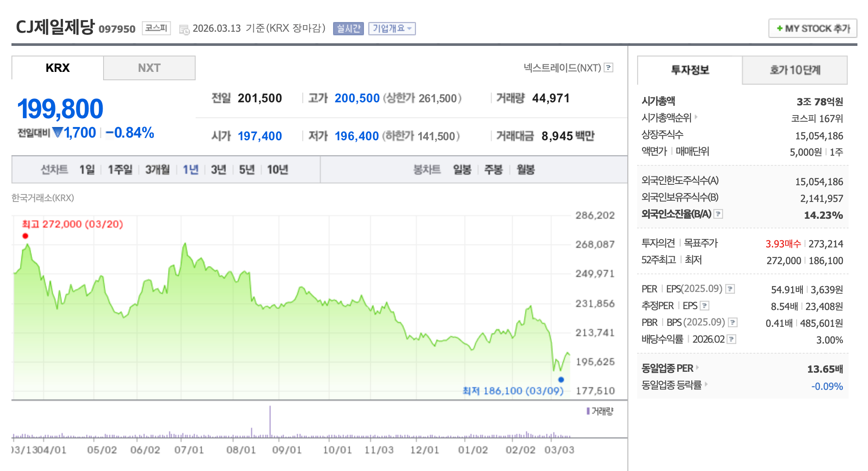Click 거래량 chart legend
This screenshot has width=868, height=471.
pos(600,411)
